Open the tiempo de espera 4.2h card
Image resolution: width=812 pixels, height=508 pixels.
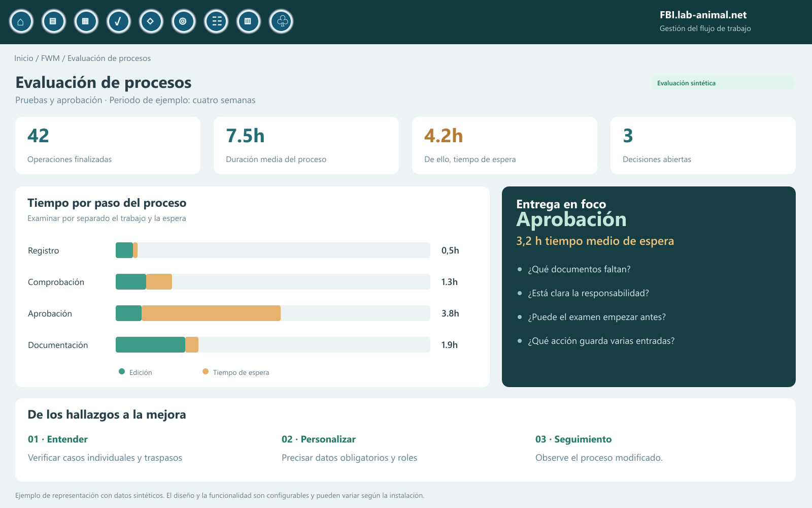pyautogui.click(x=504, y=145)
